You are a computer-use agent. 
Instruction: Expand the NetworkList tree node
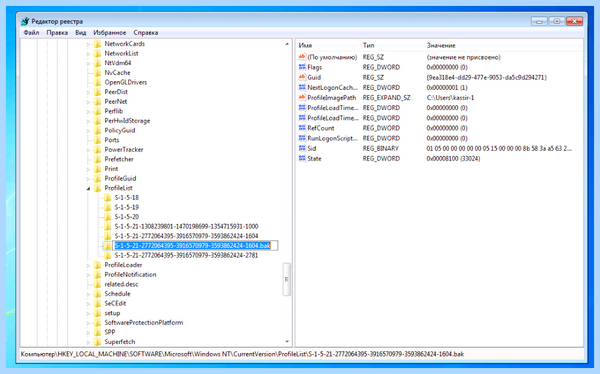[x=88, y=54]
